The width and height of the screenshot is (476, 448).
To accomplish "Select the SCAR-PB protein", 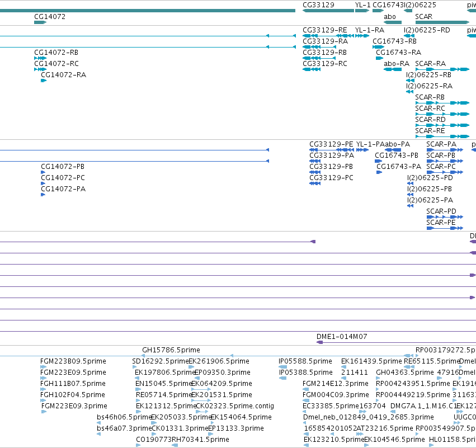I will [x=441, y=155].
